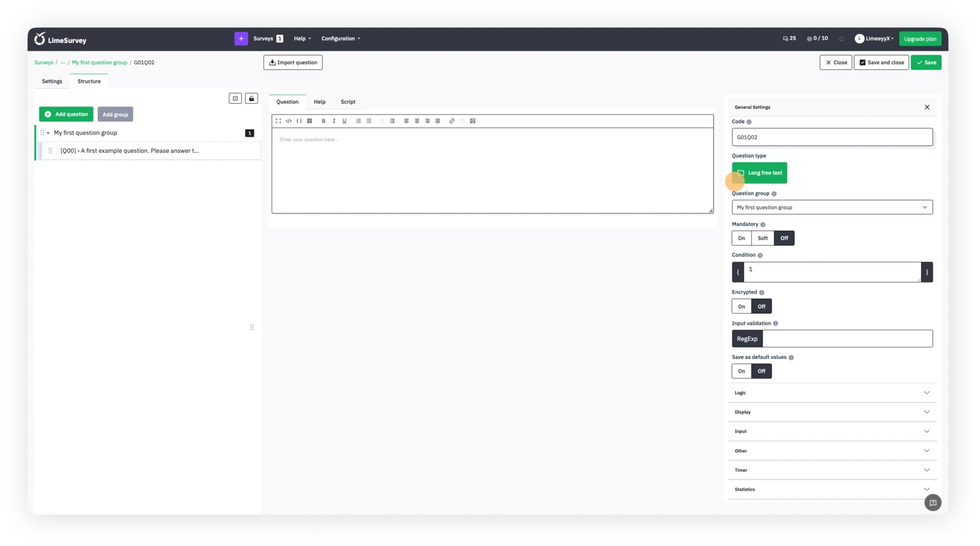
Task: Turn Encrypted On
Action: (x=741, y=306)
